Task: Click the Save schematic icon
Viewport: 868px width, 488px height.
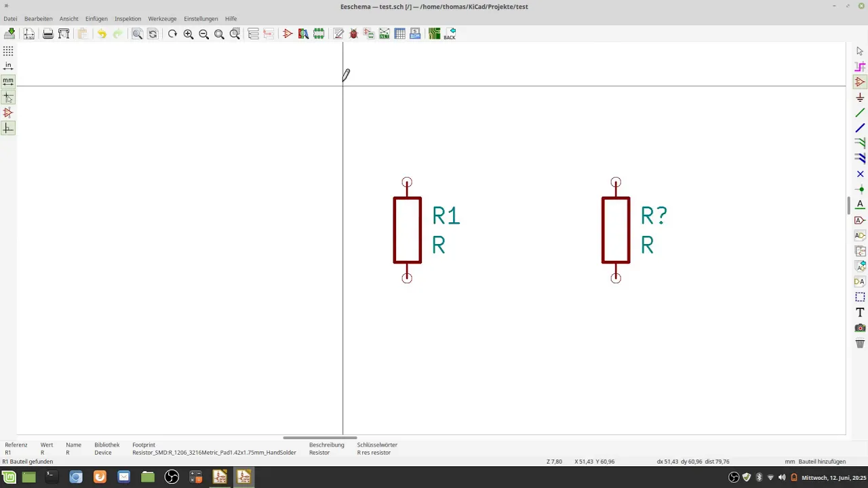Action: click(9, 34)
